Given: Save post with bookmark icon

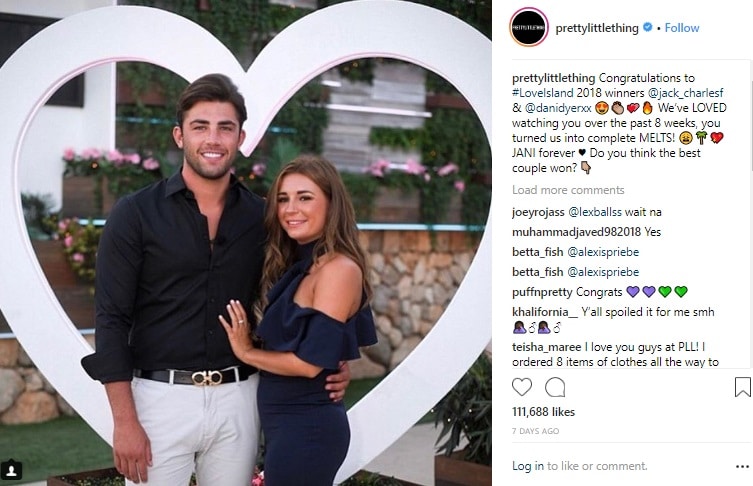Looking at the screenshot, I should 742,387.
